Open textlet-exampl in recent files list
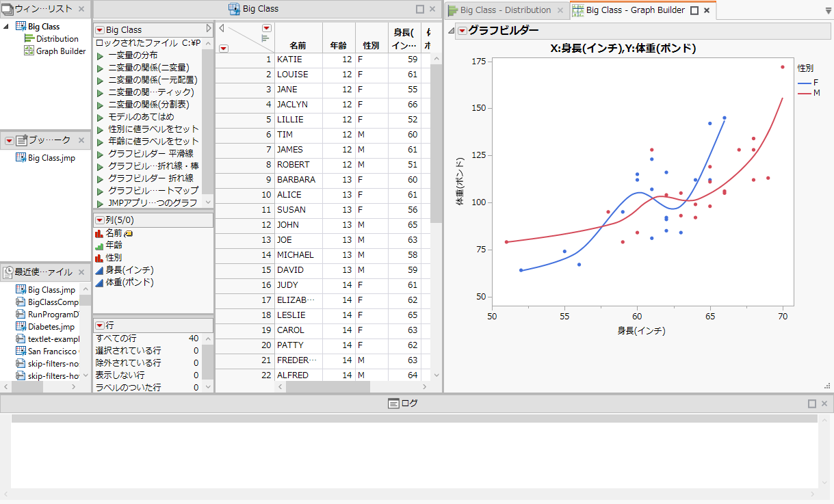The height and width of the screenshot is (504, 834). [x=53, y=339]
